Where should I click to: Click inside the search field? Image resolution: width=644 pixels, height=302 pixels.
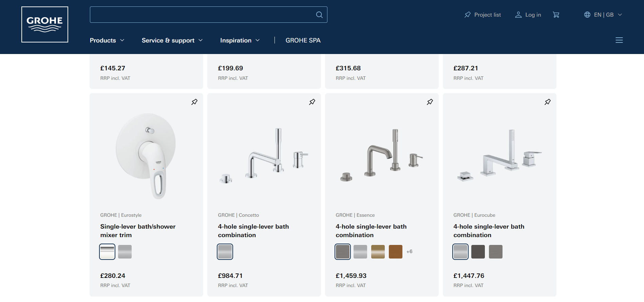coord(204,15)
